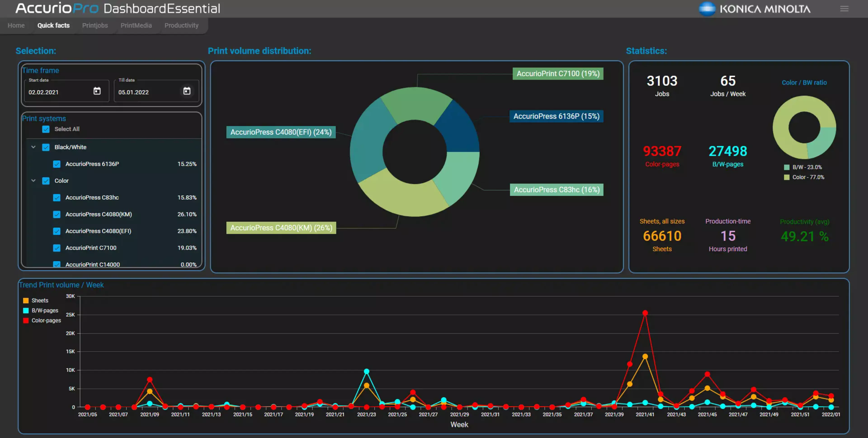This screenshot has width=868, height=438.
Task: Switch to the Printjobs tab
Action: (x=95, y=26)
